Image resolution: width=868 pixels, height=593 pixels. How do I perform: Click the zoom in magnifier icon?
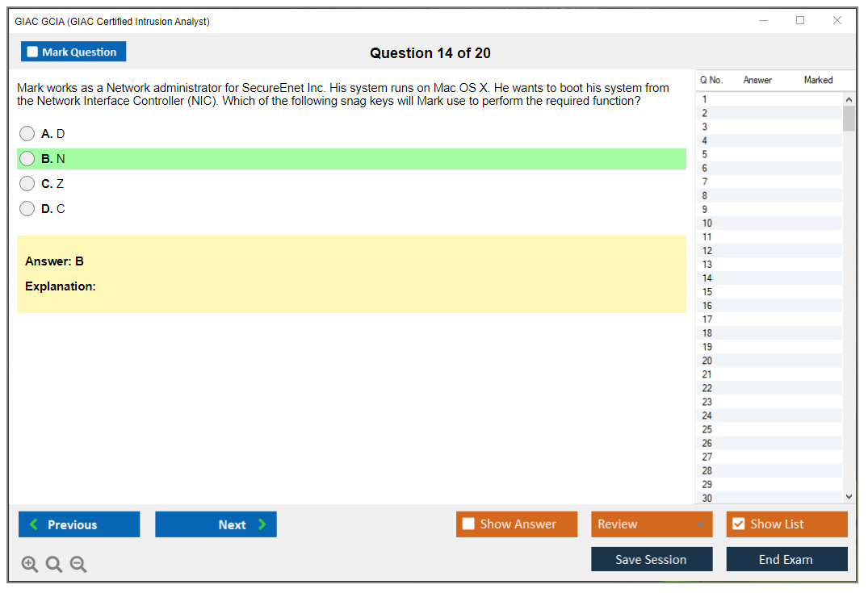[x=30, y=565]
